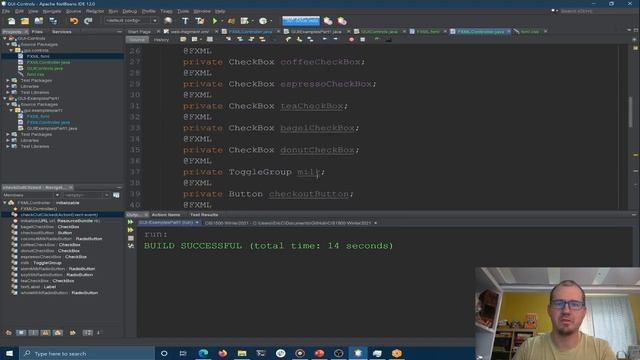Screen dimensions: 640x360
Task: Switch to Action Items tab
Action: pyautogui.click(x=166, y=215)
